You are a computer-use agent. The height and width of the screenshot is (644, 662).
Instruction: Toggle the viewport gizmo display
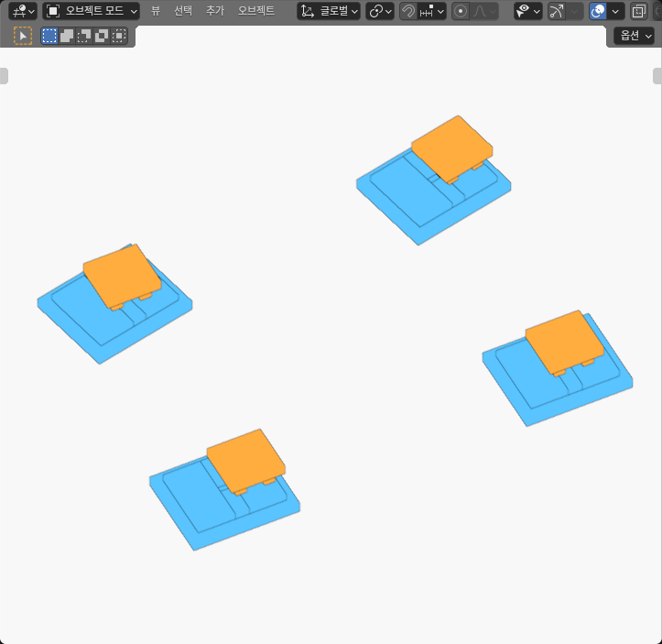pos(557,11)
